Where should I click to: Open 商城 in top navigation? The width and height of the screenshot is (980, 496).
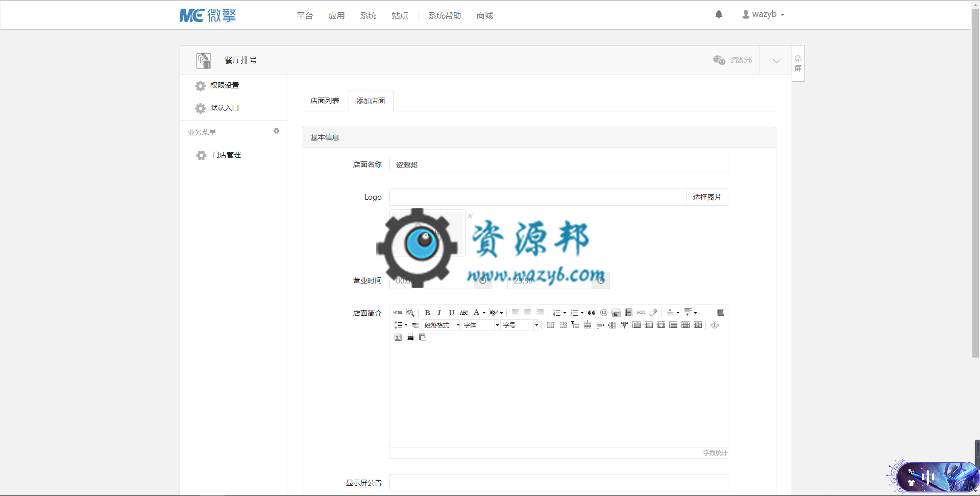[x=484, y=16]
